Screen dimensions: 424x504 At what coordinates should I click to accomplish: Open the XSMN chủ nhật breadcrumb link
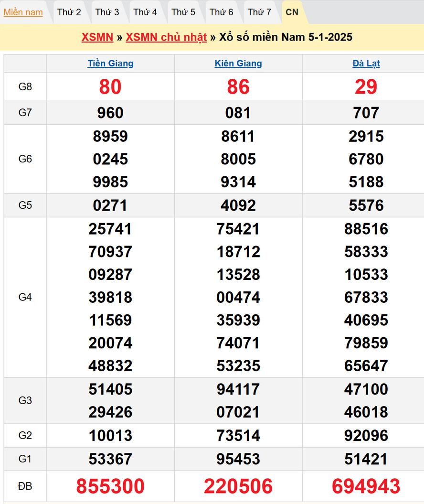166,37
